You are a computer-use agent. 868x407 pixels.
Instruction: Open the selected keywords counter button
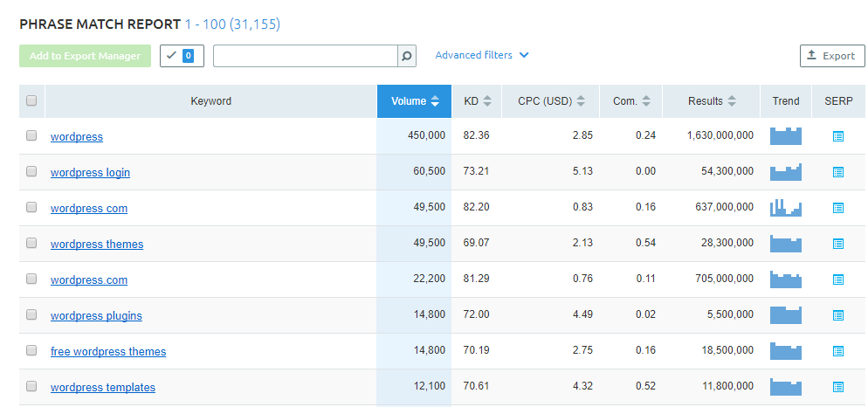[183, 56]
